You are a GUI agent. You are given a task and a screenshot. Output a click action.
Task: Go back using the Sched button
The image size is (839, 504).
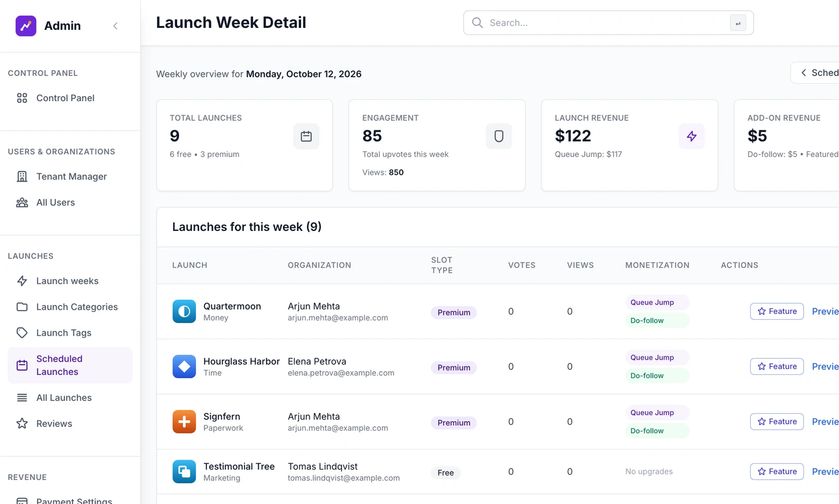[815, 73]
